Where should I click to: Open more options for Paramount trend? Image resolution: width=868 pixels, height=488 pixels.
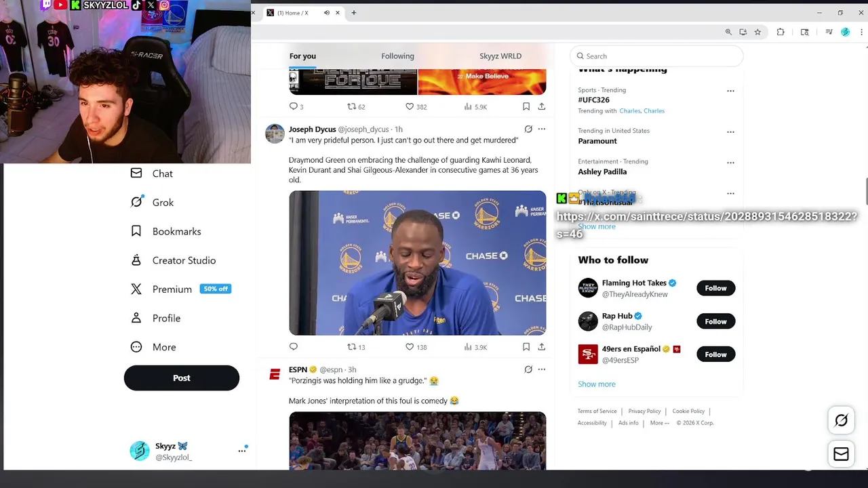pos(730,132)
